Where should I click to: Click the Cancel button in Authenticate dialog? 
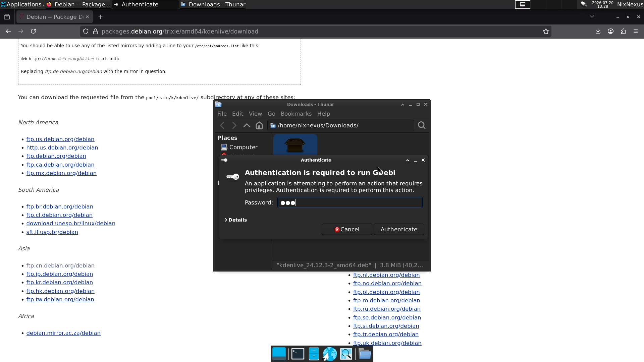pyautogui.click(x=347, y=229)
